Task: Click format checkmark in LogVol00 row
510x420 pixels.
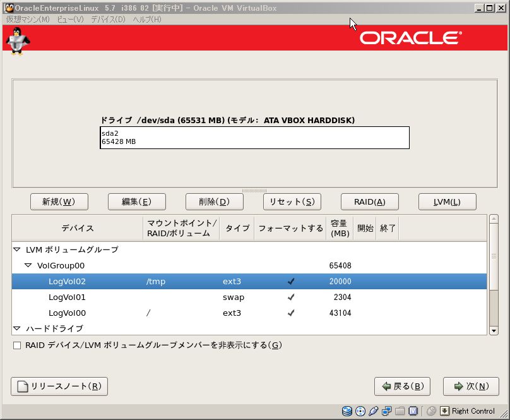Action: click(291, 313)
